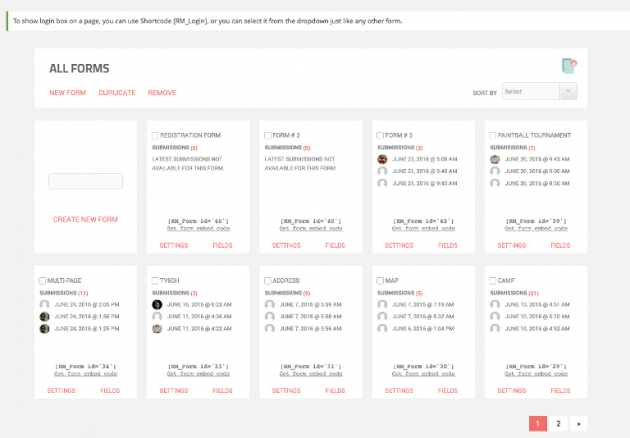Get form embed code for id 29
This screenshot has width=630, height=438.
point(536,374)
